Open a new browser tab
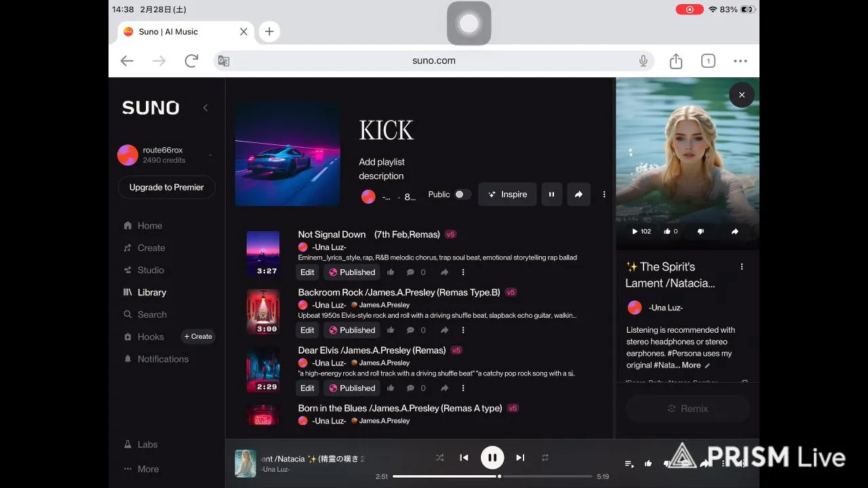This screenshot has width=868, height=488. (269, 31)
